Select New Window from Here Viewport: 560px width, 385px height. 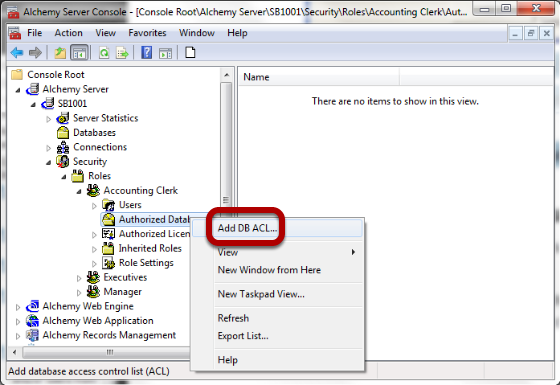click(x=278, y=270)
